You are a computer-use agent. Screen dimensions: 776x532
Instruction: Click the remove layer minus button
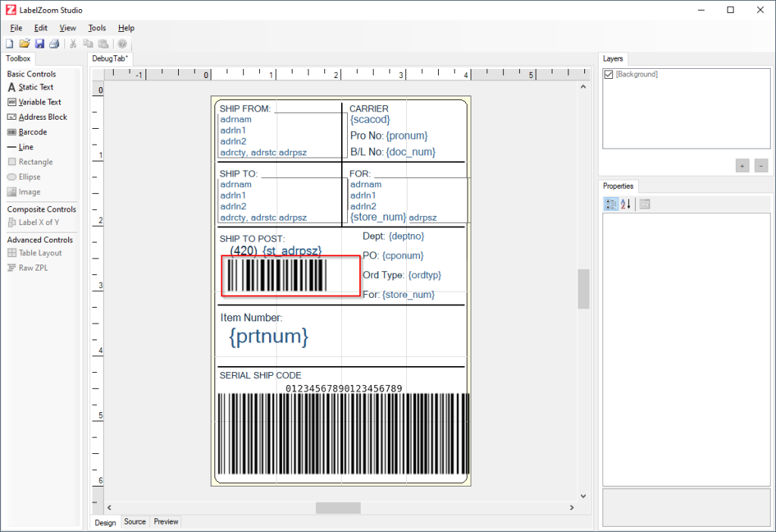pyautogui.click(x=761, y=166)
